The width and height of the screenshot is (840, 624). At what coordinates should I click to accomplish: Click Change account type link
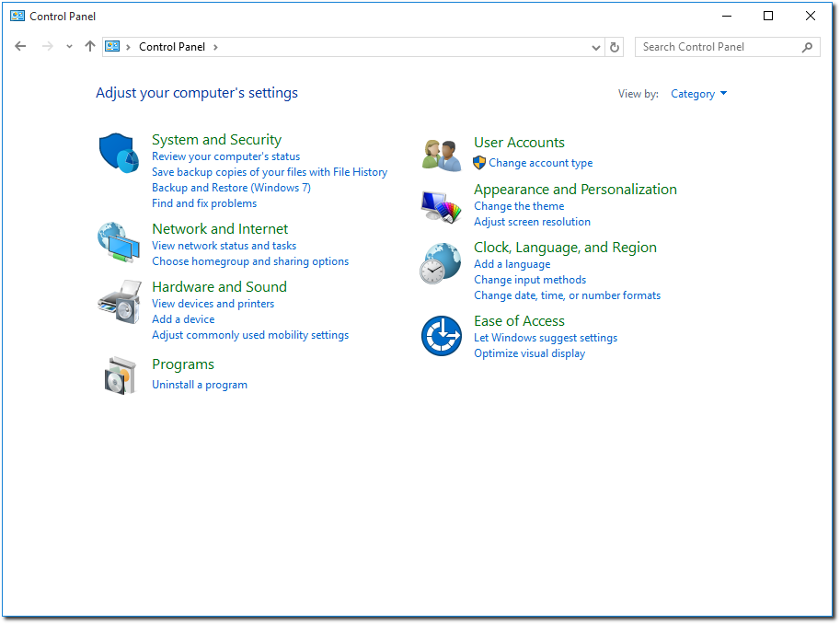click(541, 162)
